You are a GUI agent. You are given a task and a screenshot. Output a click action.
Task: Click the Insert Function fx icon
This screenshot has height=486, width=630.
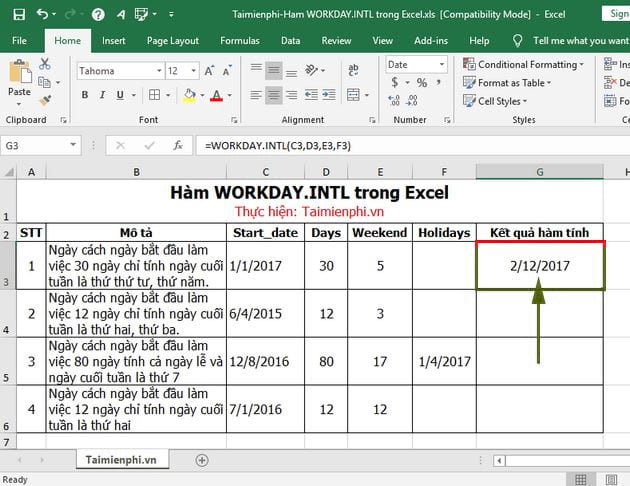pyautogui.click(x=178, y=145)
